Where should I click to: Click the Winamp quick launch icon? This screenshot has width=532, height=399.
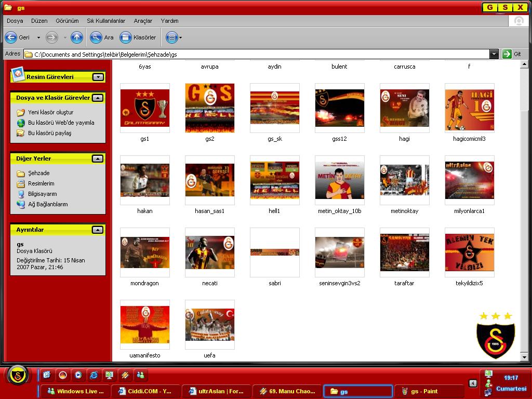tap(125, 375)
